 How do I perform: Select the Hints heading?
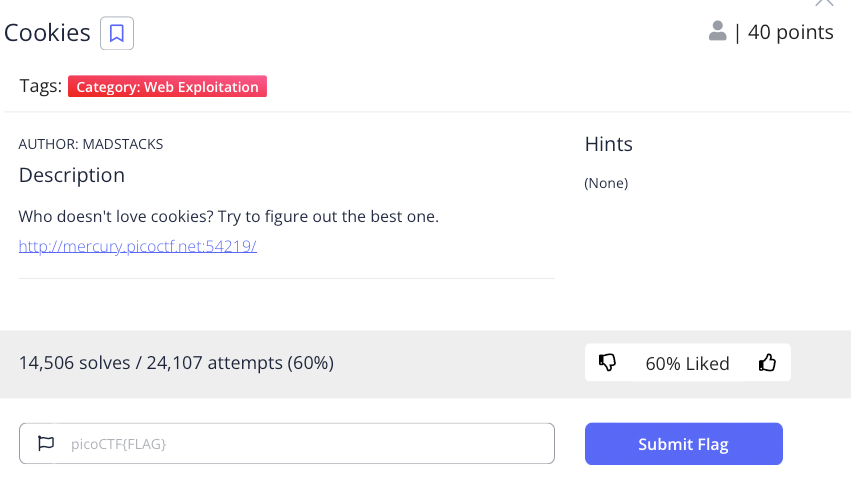(608, 144)
